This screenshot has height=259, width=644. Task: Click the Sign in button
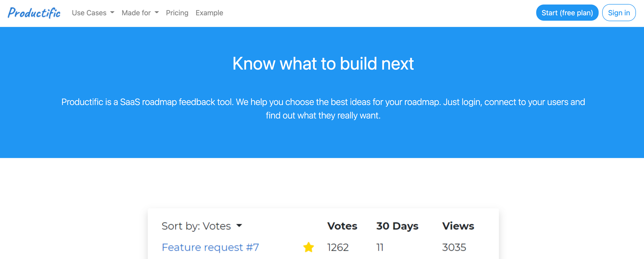click(619, 12)
